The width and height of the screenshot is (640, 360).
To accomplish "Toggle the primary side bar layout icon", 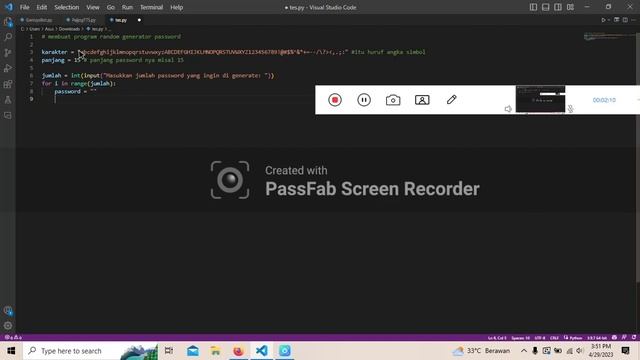I will click(533, 7).
